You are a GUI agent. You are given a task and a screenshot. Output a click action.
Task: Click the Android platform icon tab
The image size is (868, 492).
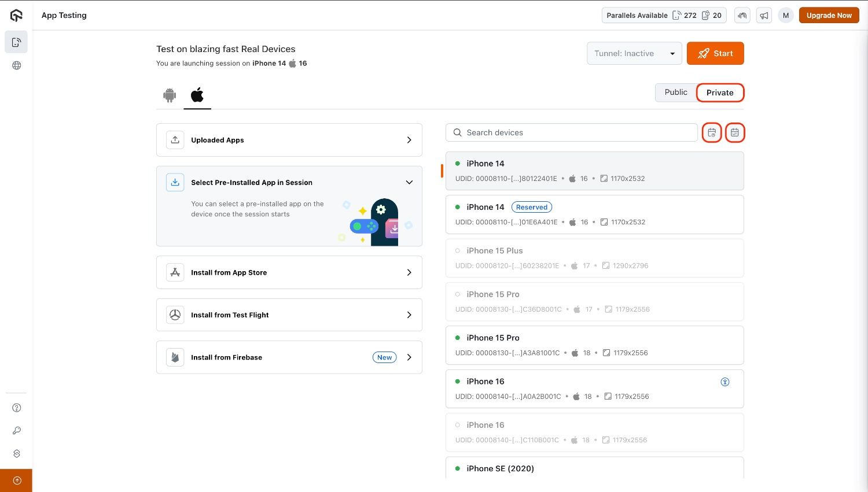[x=170, y=95]
